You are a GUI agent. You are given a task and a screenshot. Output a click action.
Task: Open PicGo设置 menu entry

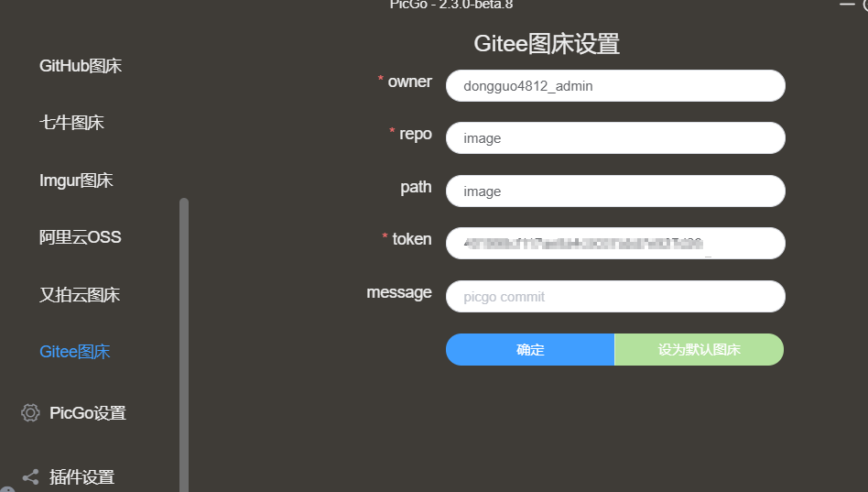coord(88,413)
